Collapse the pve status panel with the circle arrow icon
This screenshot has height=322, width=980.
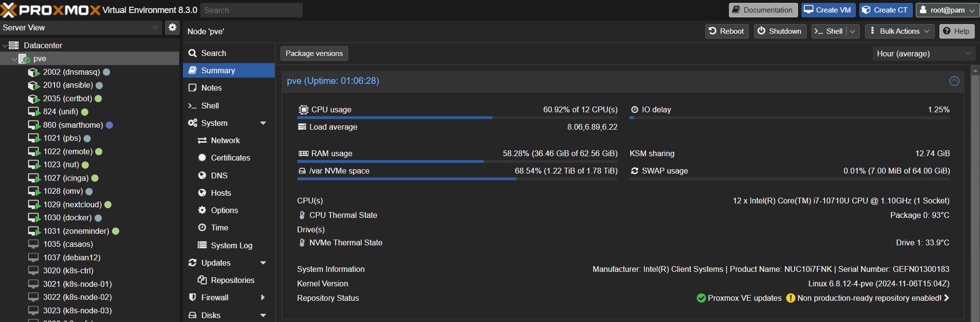click(954, 81)
